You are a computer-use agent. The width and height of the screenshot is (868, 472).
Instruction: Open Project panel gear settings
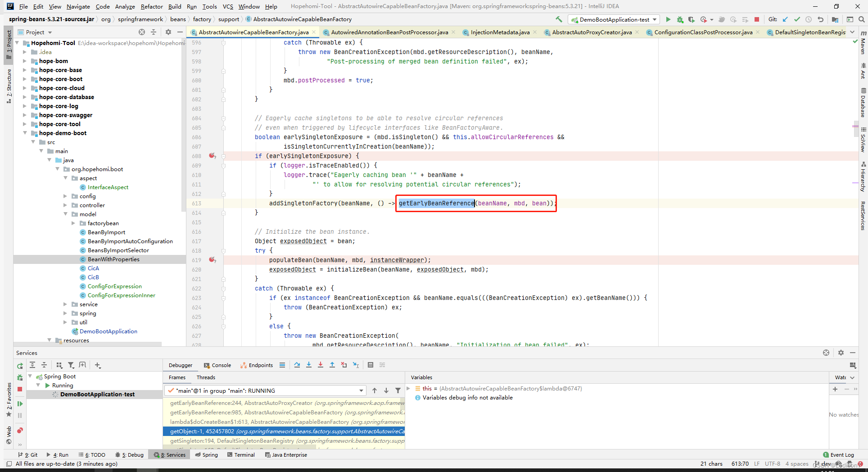pos(168,32)
